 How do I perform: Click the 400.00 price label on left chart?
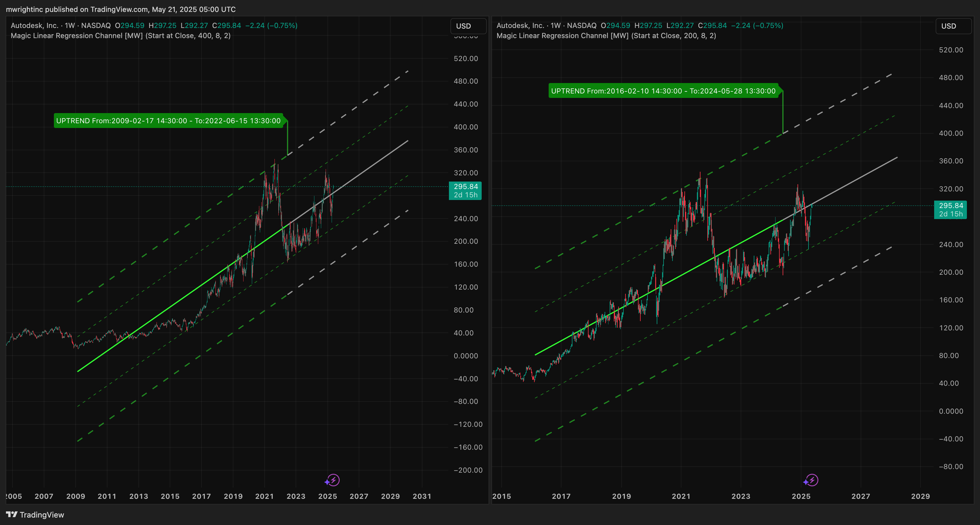[x=466, y=127]
